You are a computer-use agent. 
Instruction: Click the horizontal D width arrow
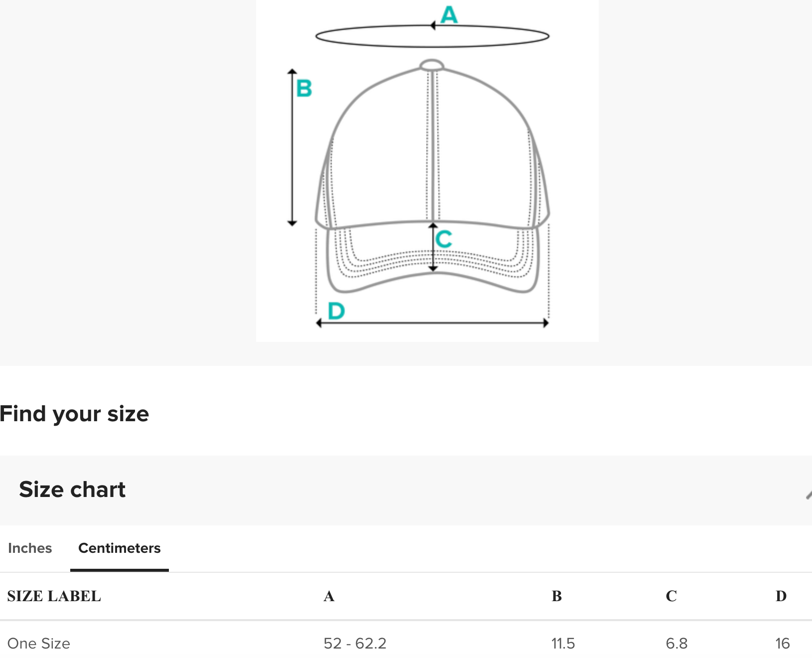click(432, 323)
